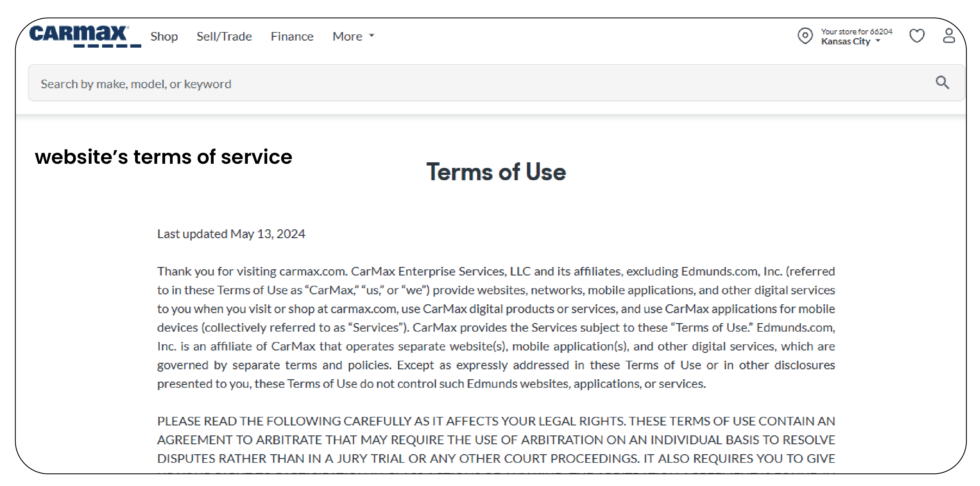Image resolution: width=980 pixels, height=486 pixels.
Task: Open the Sell/Trade navigation link
Action: pos(224,36)
